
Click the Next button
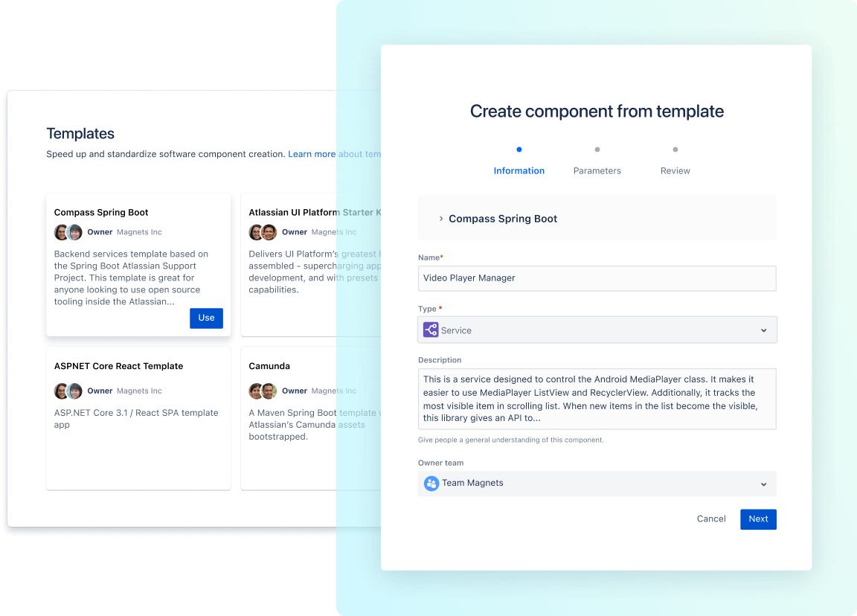click(758, 519)
